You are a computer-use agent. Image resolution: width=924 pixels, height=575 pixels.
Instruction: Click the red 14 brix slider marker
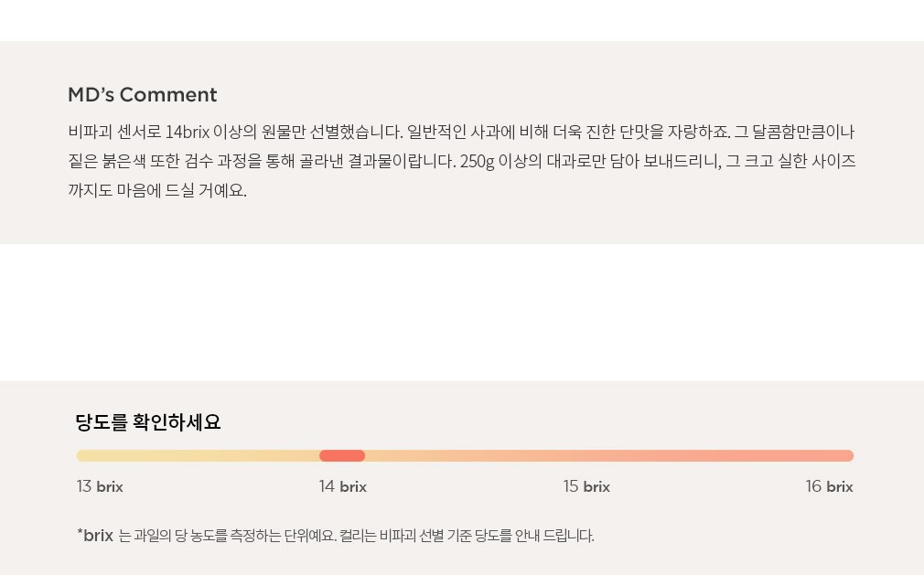pos(342,455)
